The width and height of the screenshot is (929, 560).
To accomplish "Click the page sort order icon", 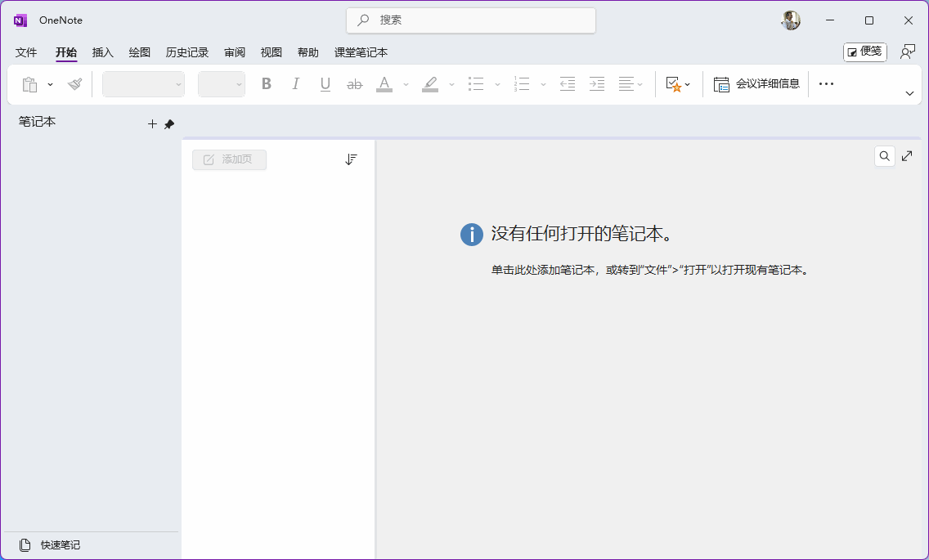I will 351,159.
